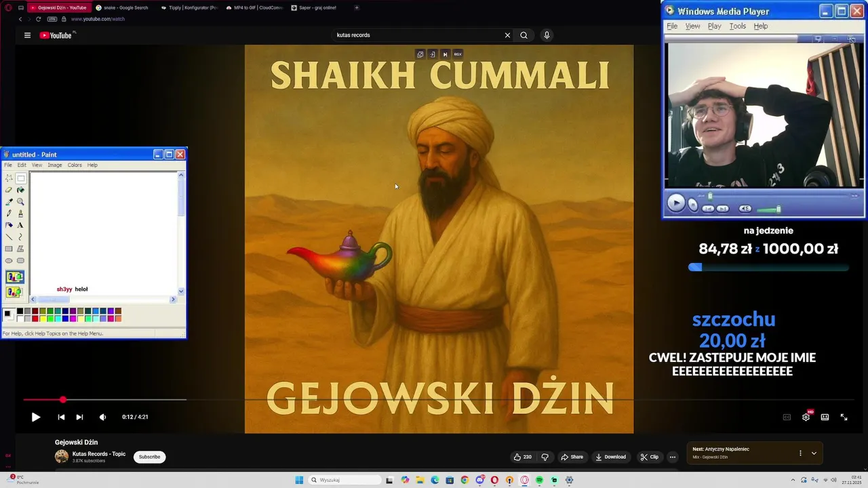Open the Kutas Records - Topic channel link

pos(99,454)
